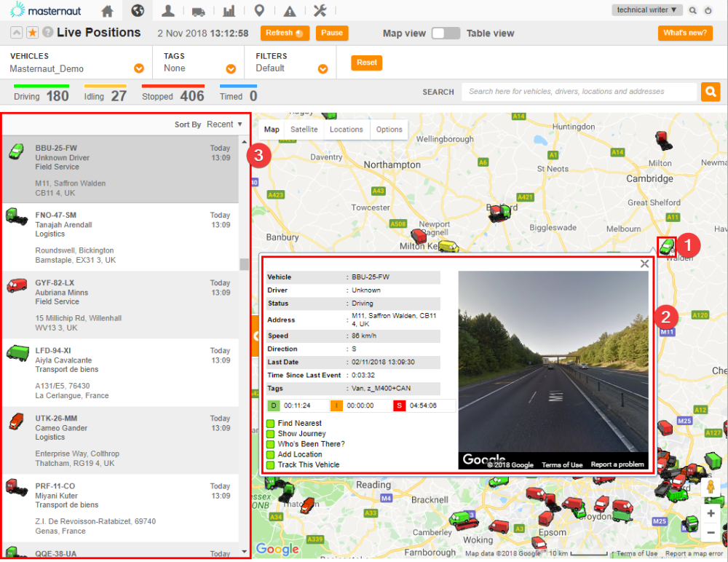
Task: Click the favorite star icon
Action: pos(33,33)
